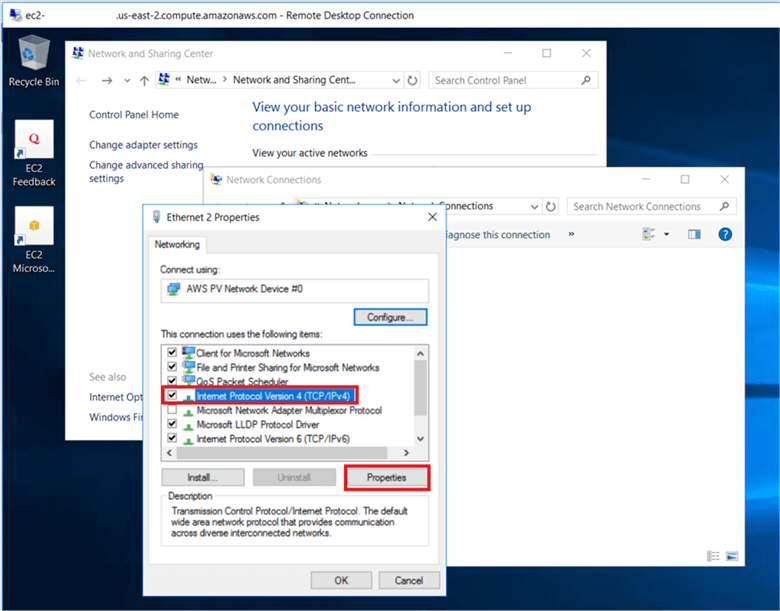This screenshot has width=780, height=611.
Task: Select the Networking tab
Action: [177, 244]
